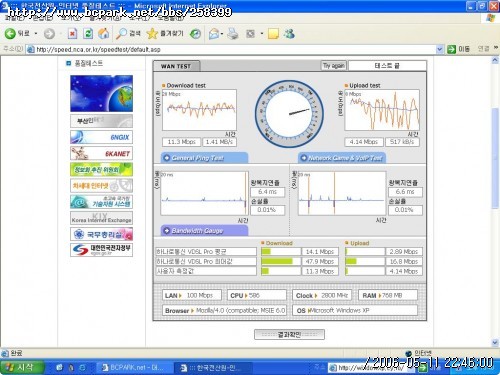Click the Upload test graph

coord(382,110)
